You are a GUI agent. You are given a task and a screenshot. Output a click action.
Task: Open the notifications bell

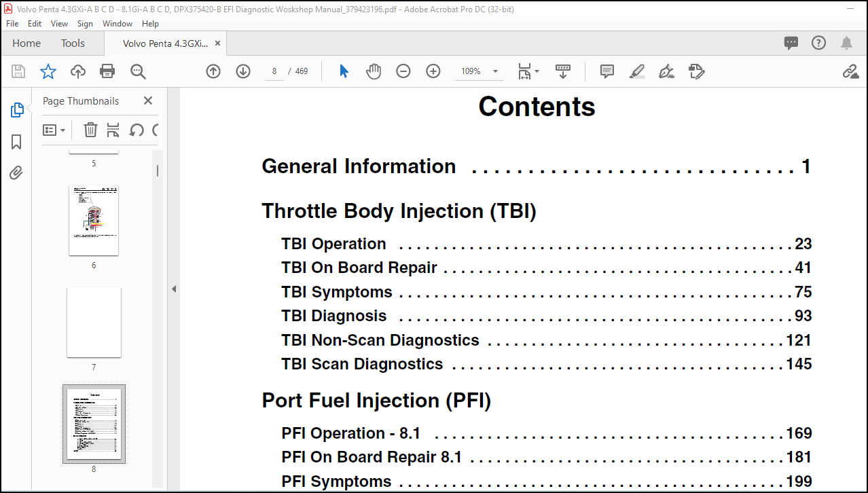point(846,43)
